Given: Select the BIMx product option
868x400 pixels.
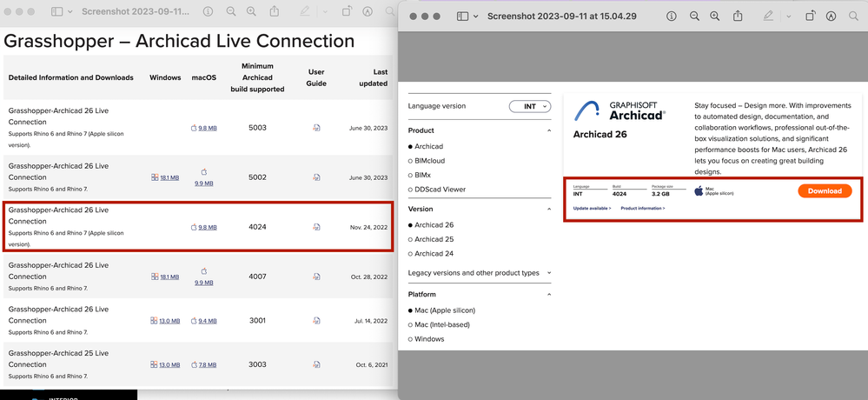Looking at the screenshot, I should pyautogui.click(x=419, y=175).
